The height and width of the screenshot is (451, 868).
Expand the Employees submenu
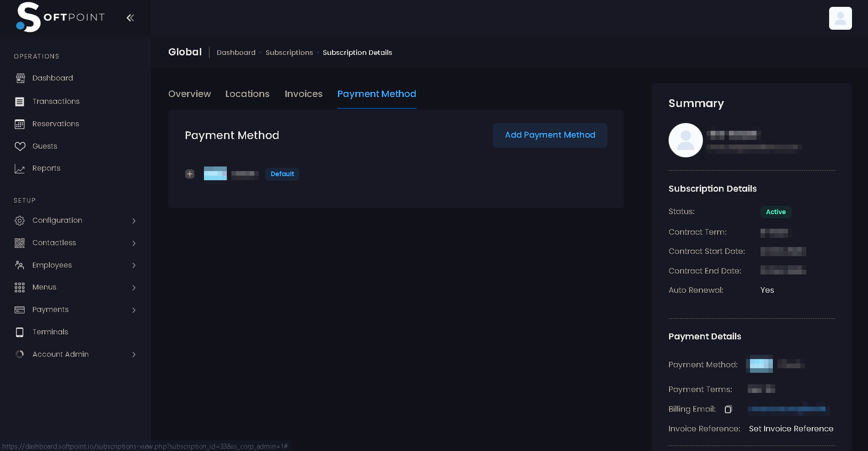click(134, 266)
